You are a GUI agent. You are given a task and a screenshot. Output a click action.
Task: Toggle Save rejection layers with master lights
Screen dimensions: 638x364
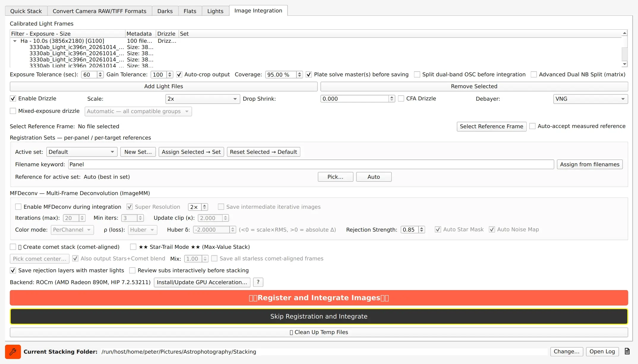click(13, 270)
